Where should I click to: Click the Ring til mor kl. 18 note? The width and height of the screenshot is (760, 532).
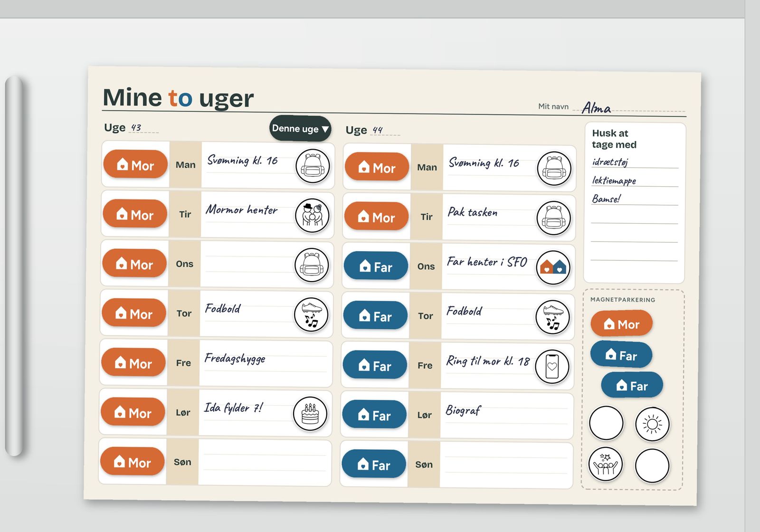pos(488,361)
